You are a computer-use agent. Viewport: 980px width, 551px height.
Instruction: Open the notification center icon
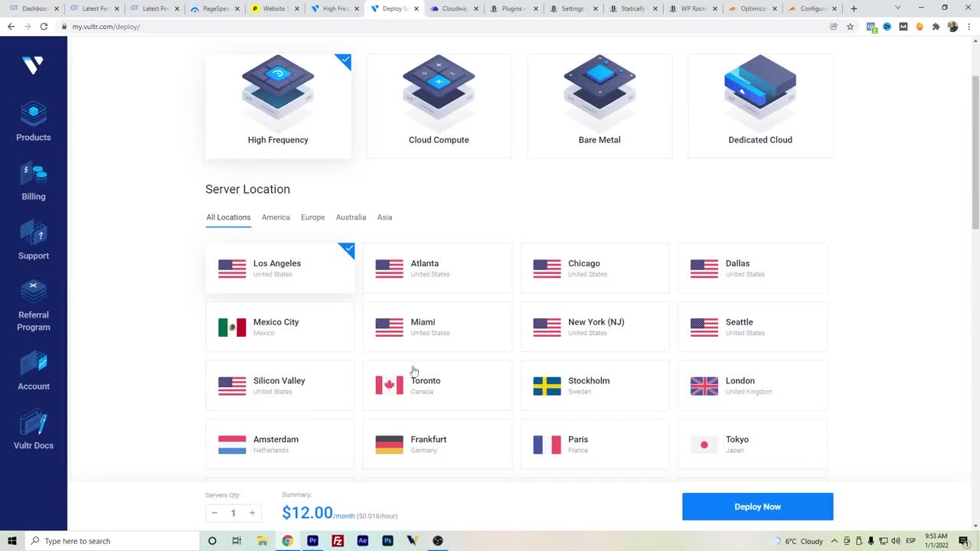coord(963,541)
